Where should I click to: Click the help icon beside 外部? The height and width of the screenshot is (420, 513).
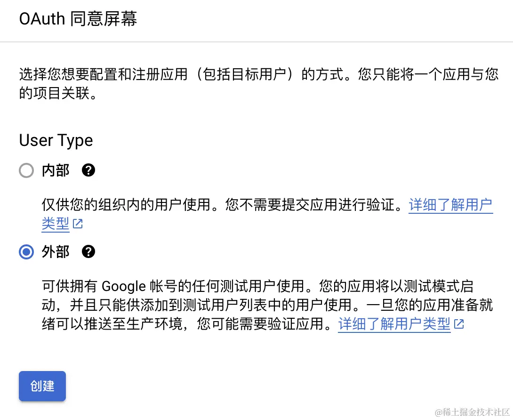click(x=88, y=252)
